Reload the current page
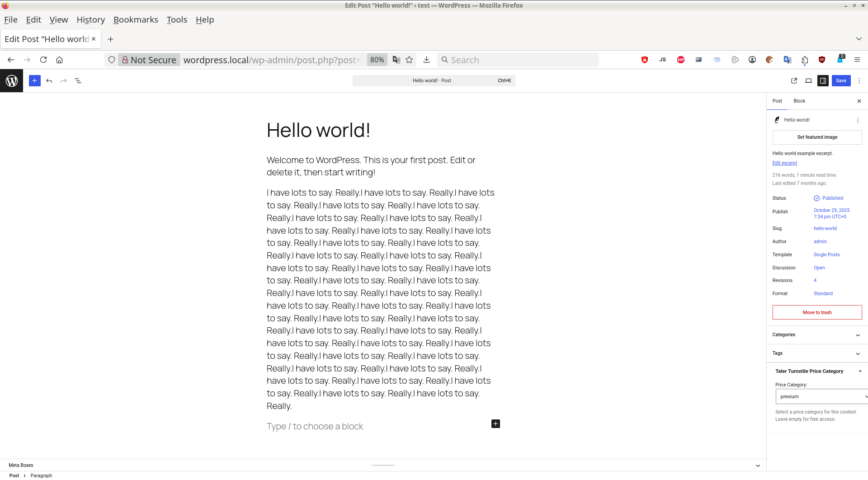This screenshot has width=868, height=480. [x=43, y=60]
